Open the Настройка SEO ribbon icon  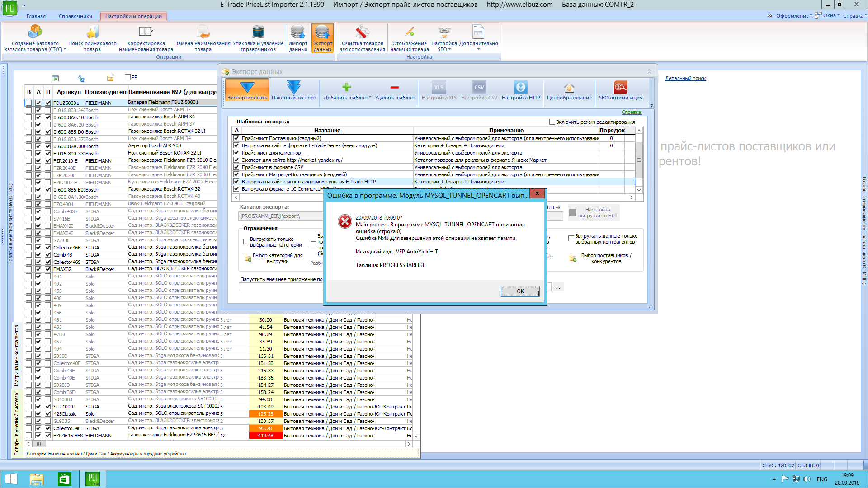point(444,32)
